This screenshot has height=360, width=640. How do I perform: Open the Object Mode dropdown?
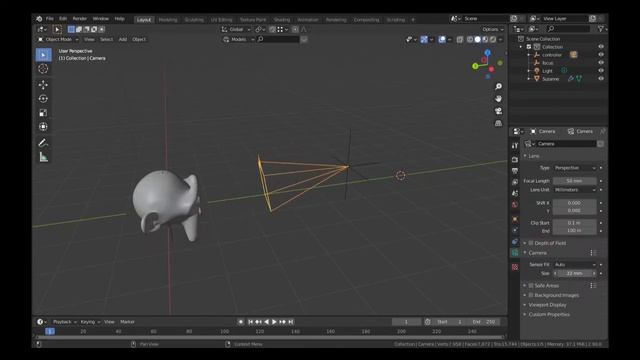pyautogui.click(x=58, y=40)
